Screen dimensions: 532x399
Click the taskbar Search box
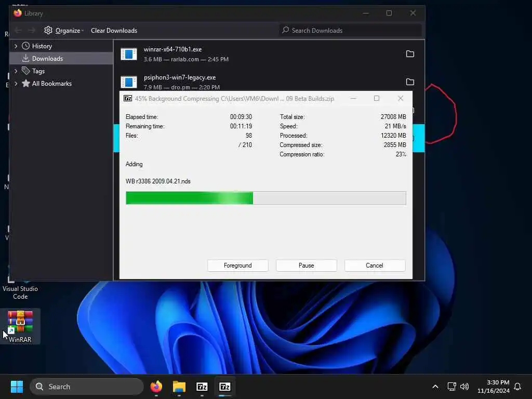pos(87,387)
